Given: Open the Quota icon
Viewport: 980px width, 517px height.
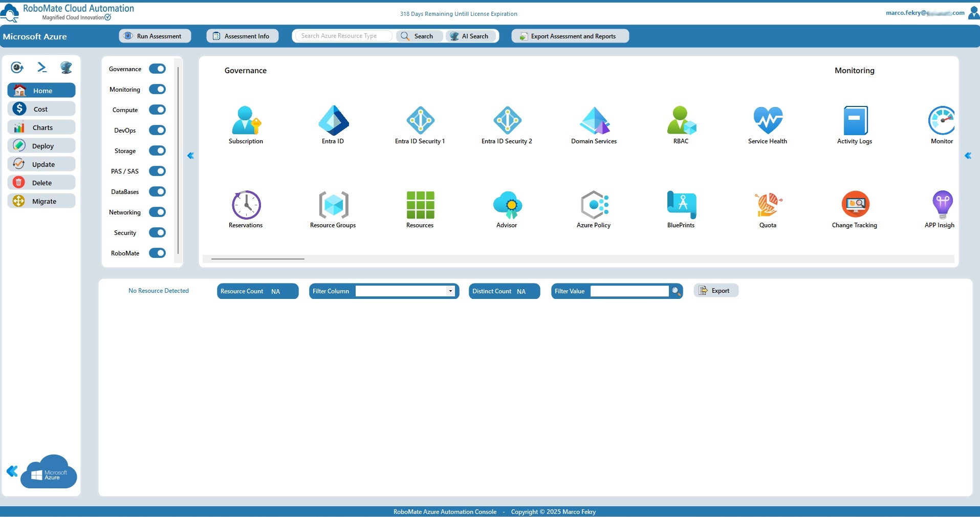Looking at the screenshot, I should pos(768,205).
